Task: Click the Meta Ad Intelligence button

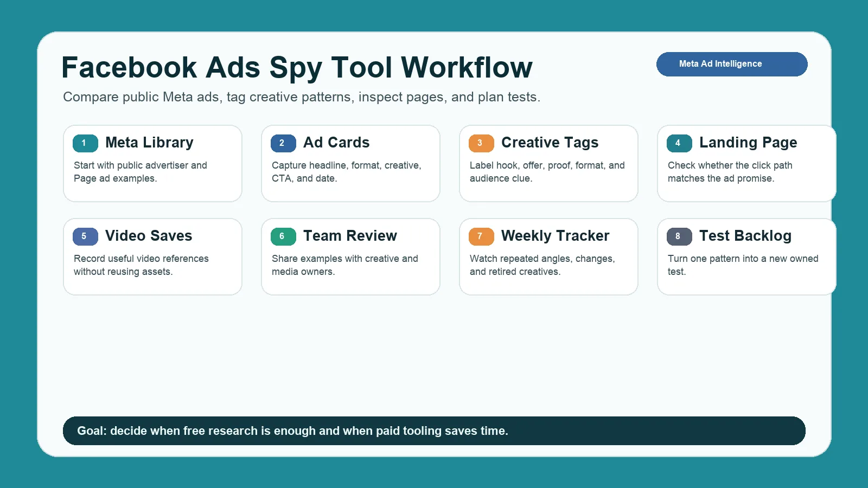Action: point(731,64)
